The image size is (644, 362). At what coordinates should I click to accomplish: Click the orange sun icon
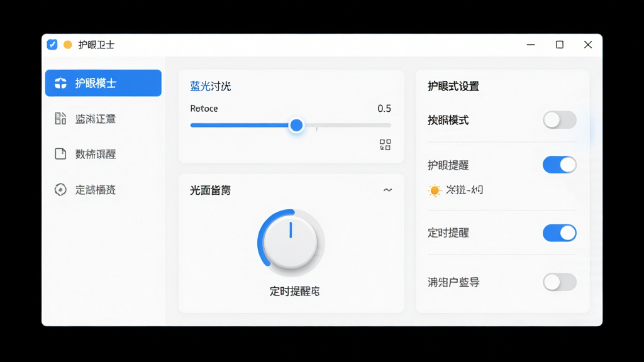pos(434,190)
